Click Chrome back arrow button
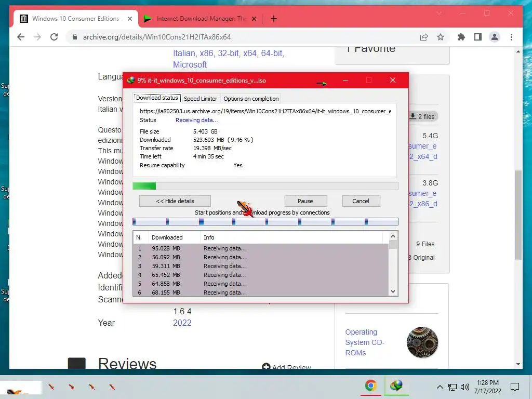 21,37
